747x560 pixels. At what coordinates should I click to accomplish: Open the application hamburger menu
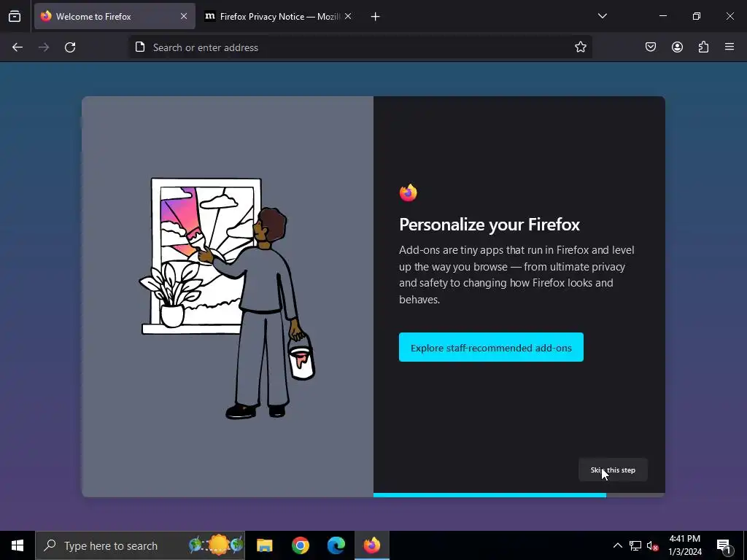click(x=729, y=47)
